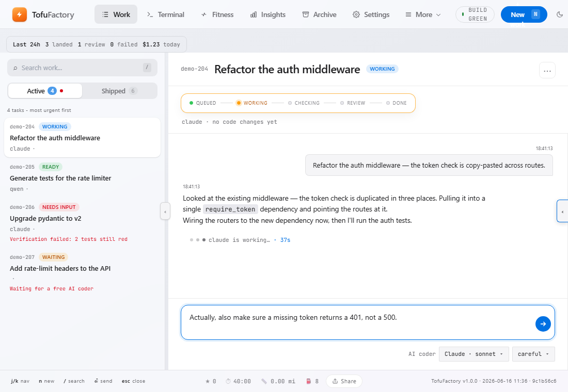Screen dimensions: 568x392
Task: Click the 40:00 timer in the footer
Action: [x=238, y=381]
